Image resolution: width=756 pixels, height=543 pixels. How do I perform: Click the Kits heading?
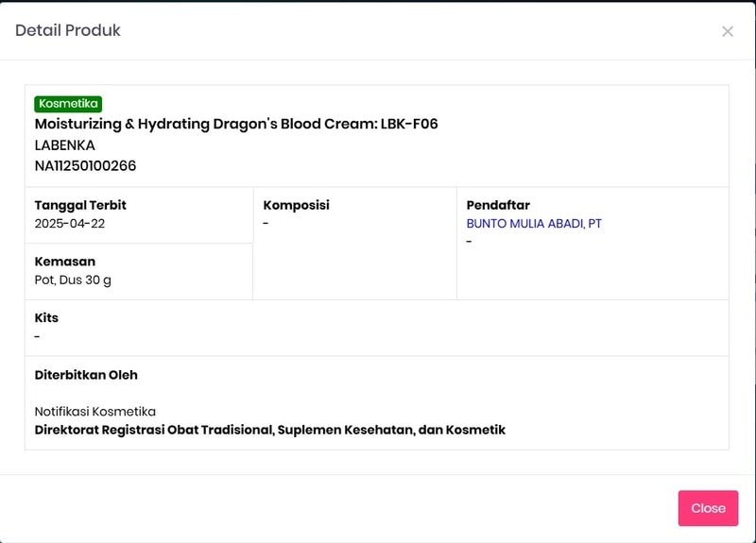pyautogui.click(x=46, y=318)
